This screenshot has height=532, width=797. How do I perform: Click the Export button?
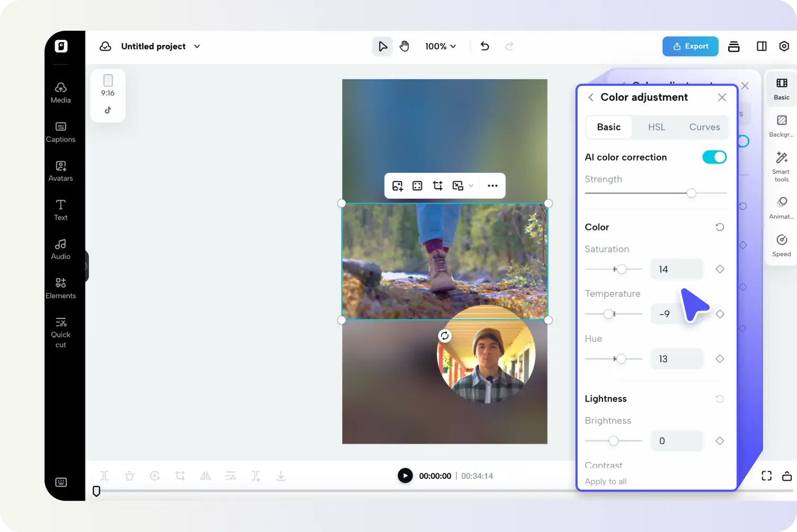point(690,46)
